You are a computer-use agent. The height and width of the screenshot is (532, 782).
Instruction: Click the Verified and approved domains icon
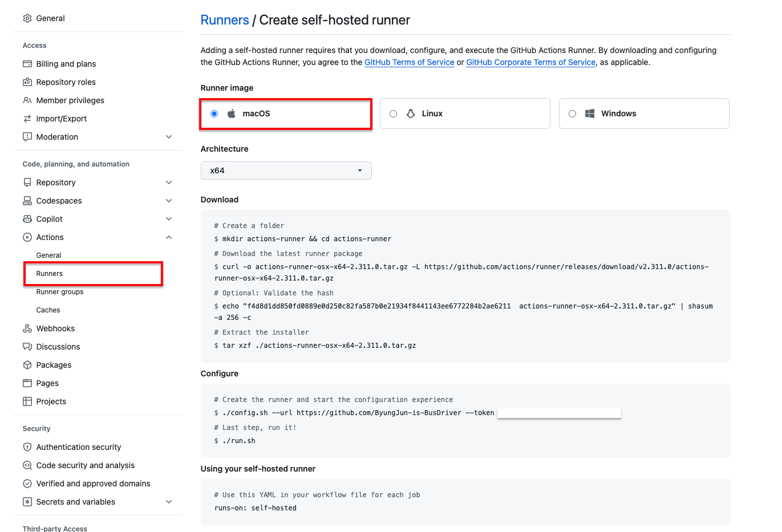tap(27, 484)
